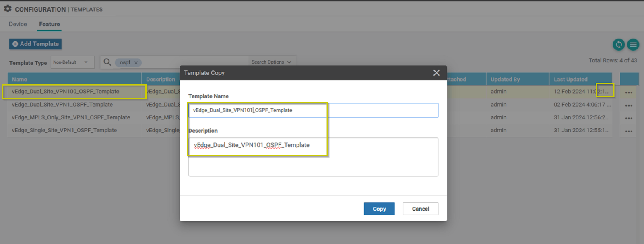Viewport: 644px width, 244px height.
Task: Click into the Template Name field
Action: click(313, 110)
